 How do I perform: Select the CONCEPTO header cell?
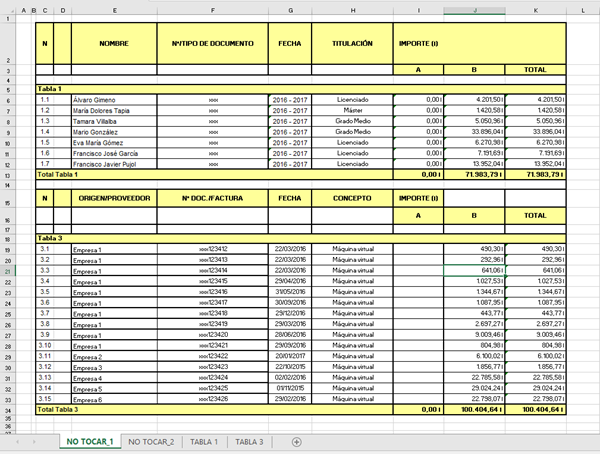(352, 198)
